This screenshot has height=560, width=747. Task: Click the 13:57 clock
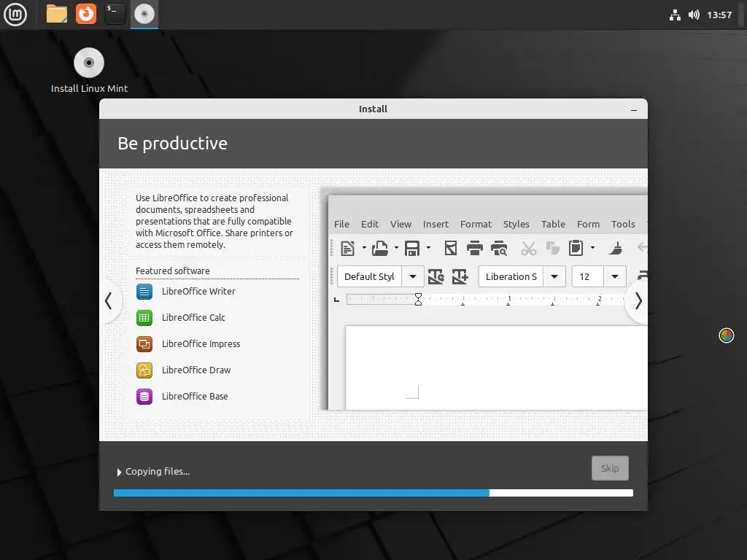719,15
